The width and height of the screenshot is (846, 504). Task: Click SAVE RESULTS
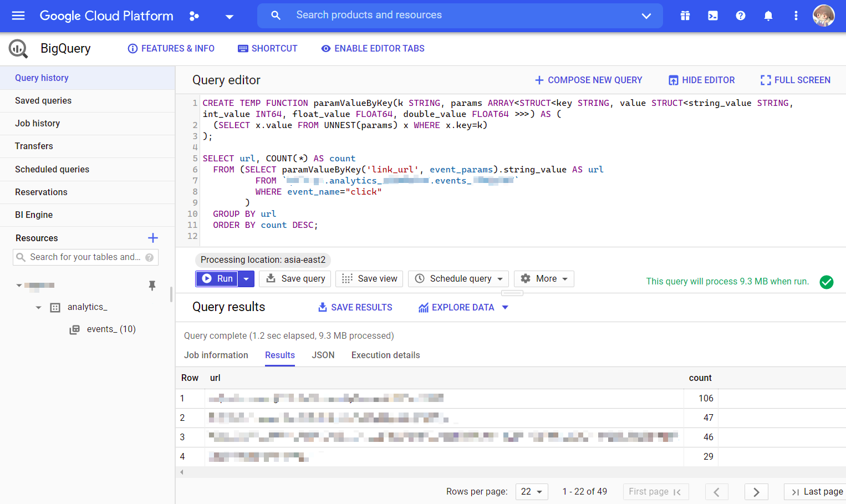pos(355,308)
